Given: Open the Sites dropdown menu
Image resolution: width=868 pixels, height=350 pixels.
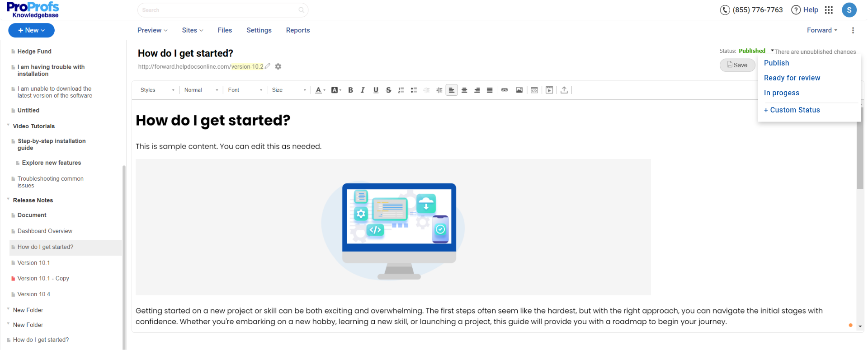Looking at the screenshot, I should click(x=193, y=30).
